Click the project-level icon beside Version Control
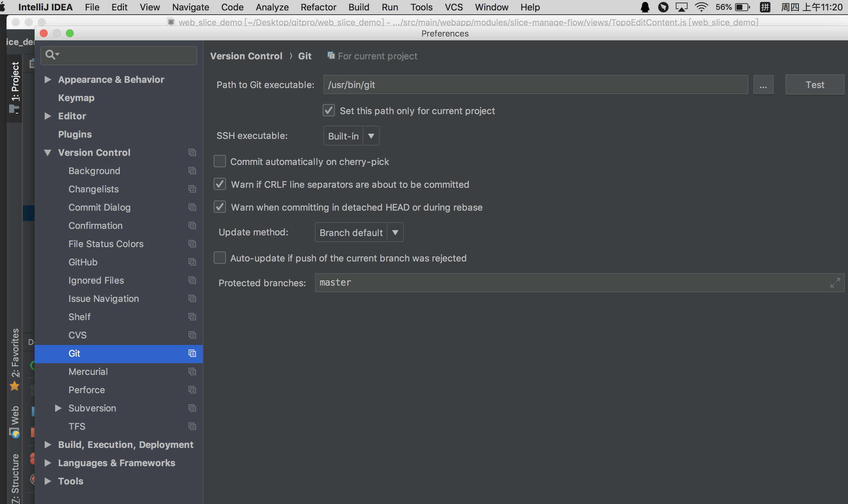The height and width of the screenshot is (504, 848). [192, 153]
